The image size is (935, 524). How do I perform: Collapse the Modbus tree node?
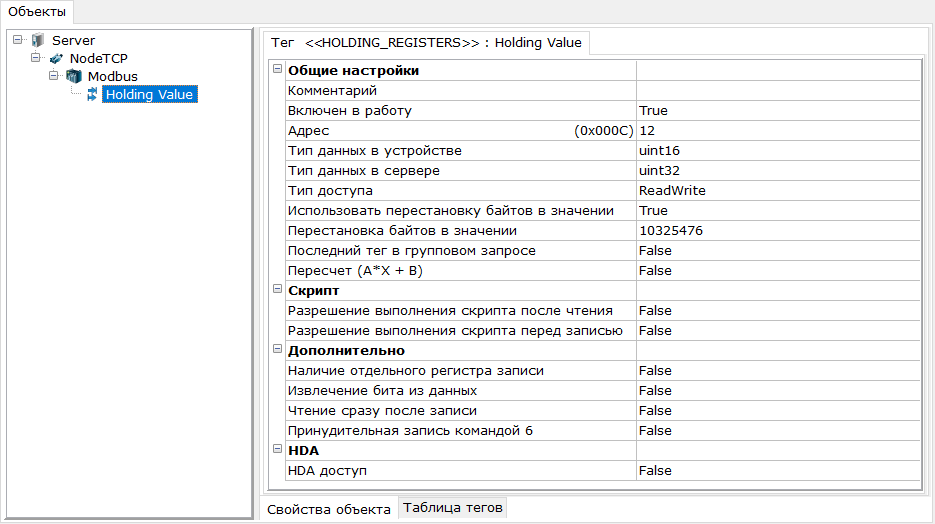[x=54, y=76]
